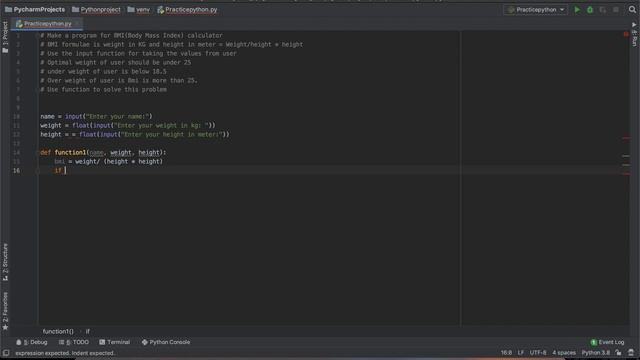The image size is (640, 360).
Task: Click Practicepython.py breadcrumb file
Action: point(187,9)
